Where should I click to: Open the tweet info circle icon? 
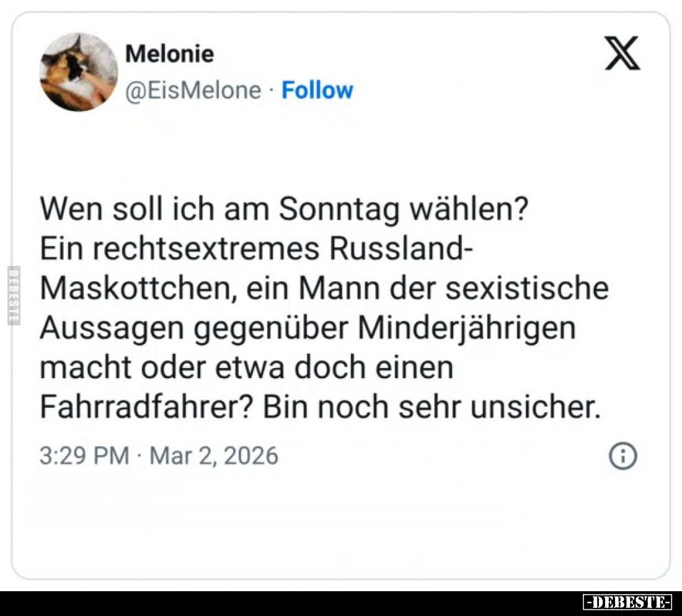point(623,457)
